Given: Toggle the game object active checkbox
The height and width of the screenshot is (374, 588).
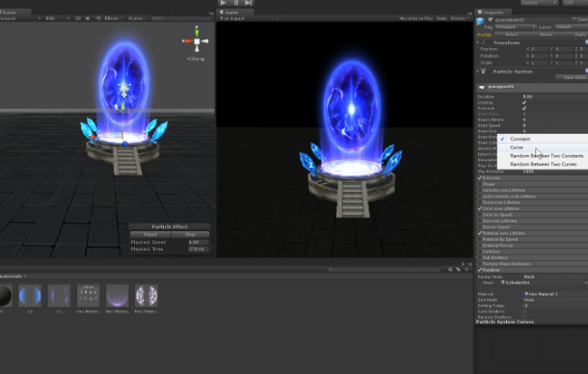Looking at the screenshot, I should 490,19.
